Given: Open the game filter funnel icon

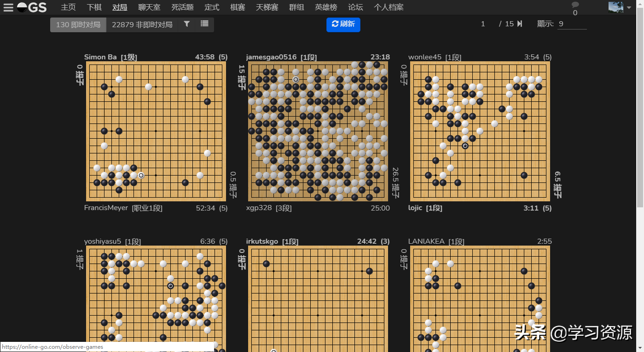Looking at the screenshot, I should (x=187, y=24).
